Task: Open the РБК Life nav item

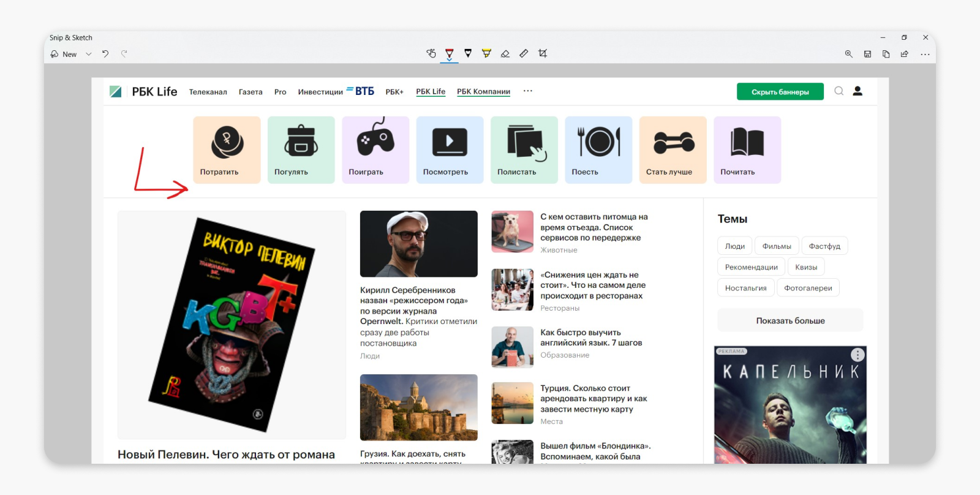Action: 431,92
